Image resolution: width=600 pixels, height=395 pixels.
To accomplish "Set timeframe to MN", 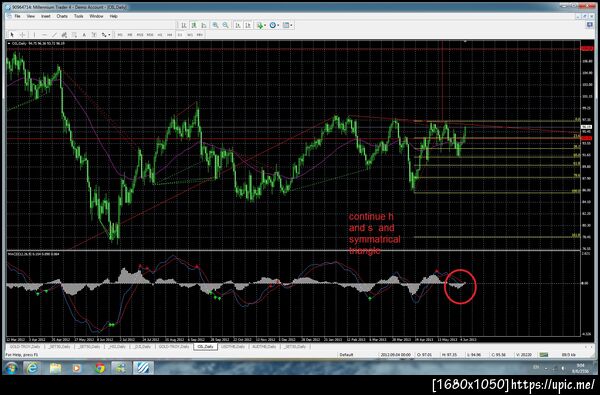I will click(x=200, y=35).
